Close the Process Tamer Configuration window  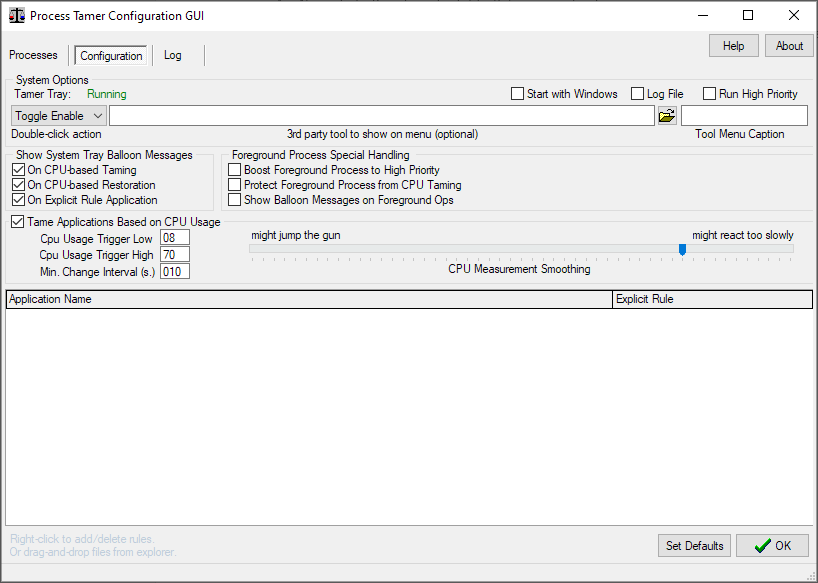tap(793, 15)
